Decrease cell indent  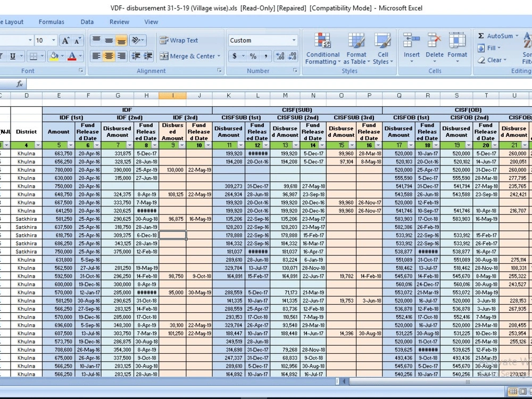tap(136, 56)
